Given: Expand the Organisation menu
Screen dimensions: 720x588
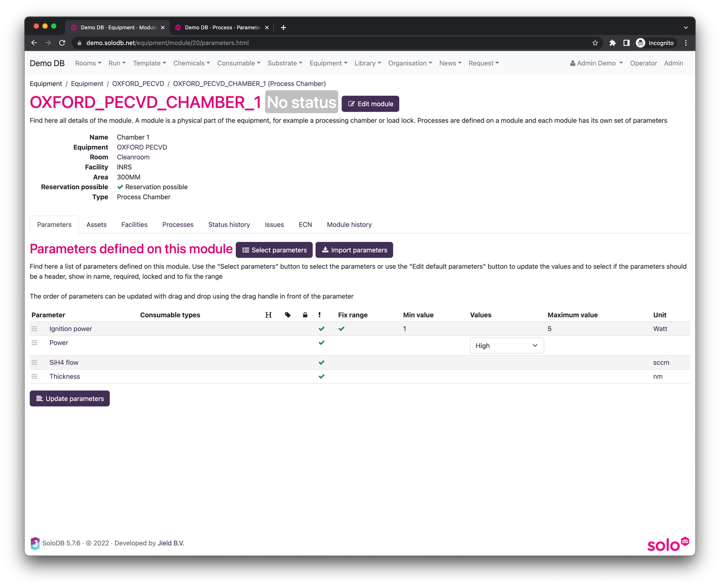Looking at the screenshot, I should [410, 63].
